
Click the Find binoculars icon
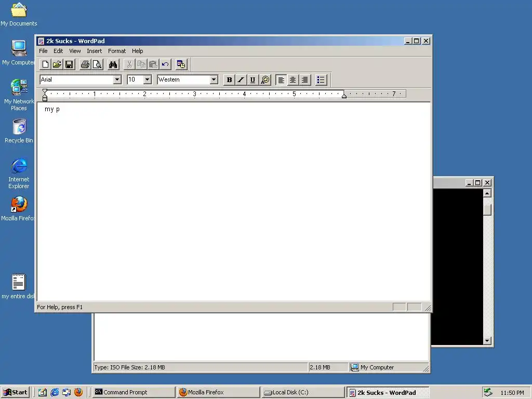[x=113, y=64]
